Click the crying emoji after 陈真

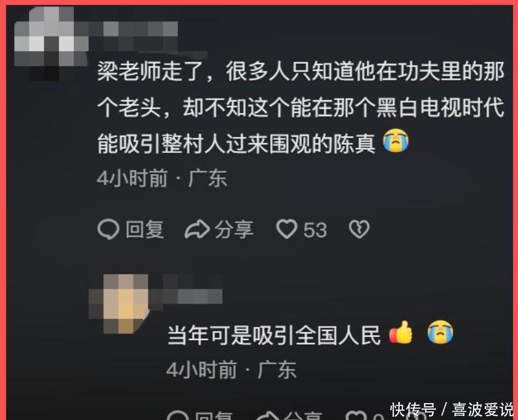tap(396, 141)
